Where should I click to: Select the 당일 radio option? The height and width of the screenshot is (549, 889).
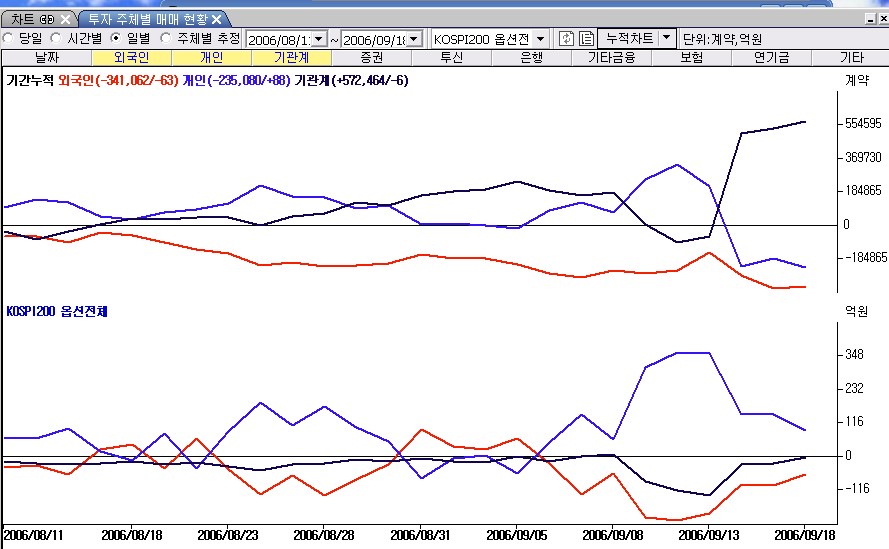coord(9,38)
